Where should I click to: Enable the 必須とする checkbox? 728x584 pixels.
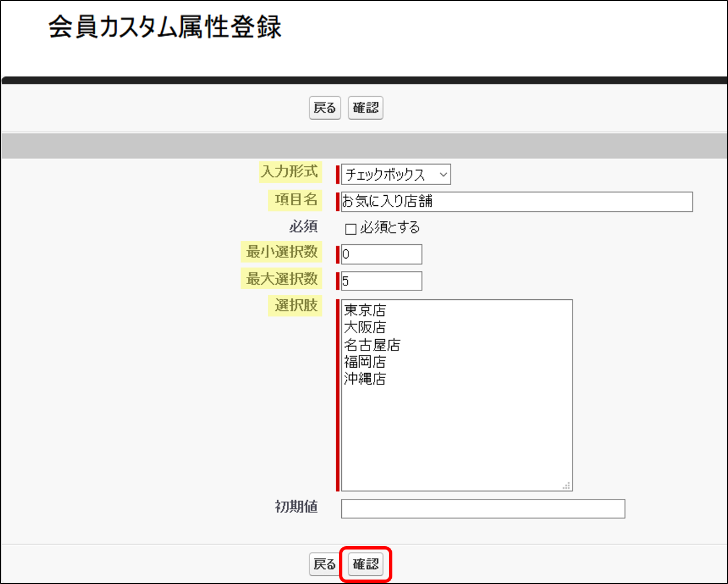point(351,229)
